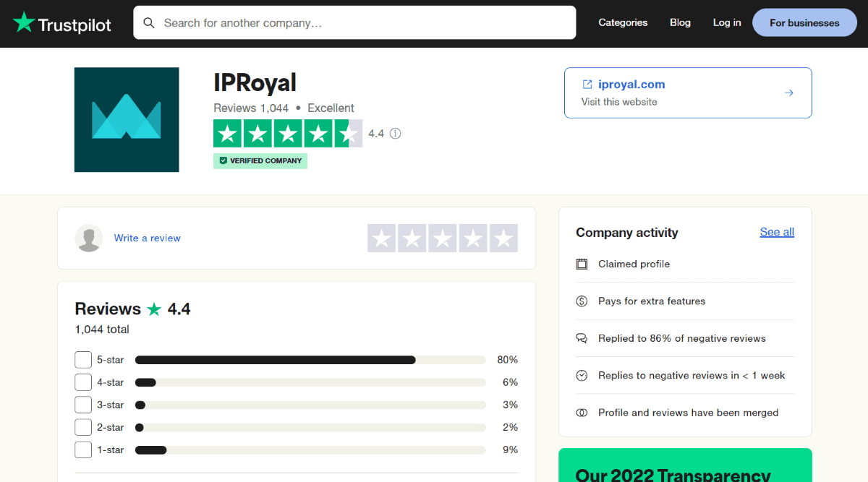Click the Pays for extra features dollar icon
The image size is (868, 482).
coord(582,301)
